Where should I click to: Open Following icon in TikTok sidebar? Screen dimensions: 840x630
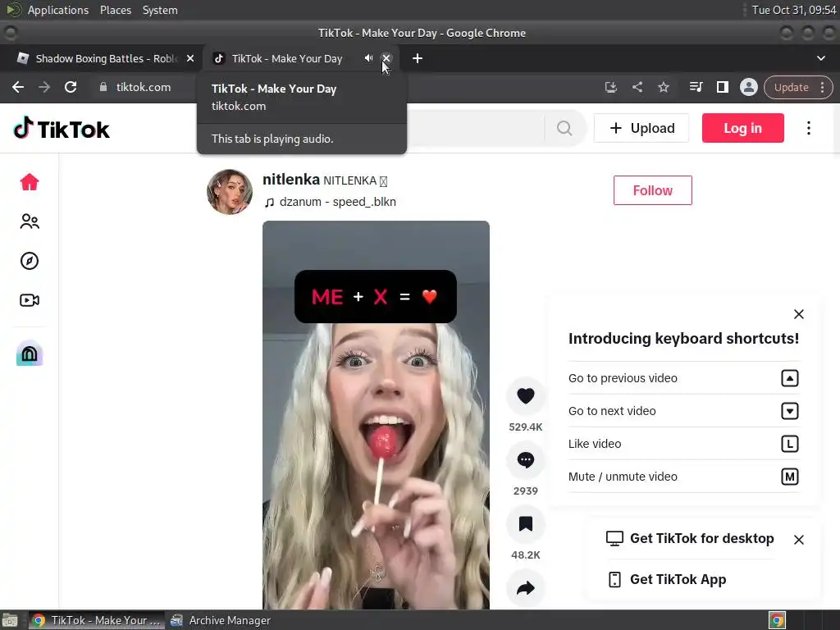point(30,221)
